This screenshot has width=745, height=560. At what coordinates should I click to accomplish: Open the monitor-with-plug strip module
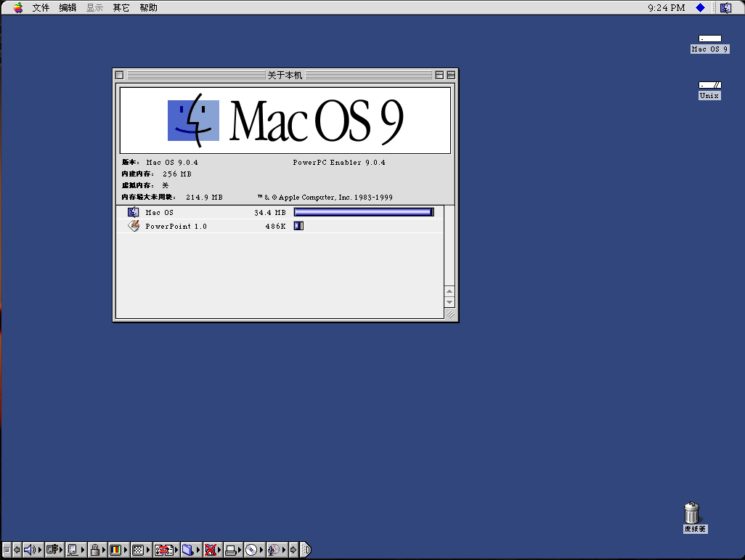[x=54, y=550]
